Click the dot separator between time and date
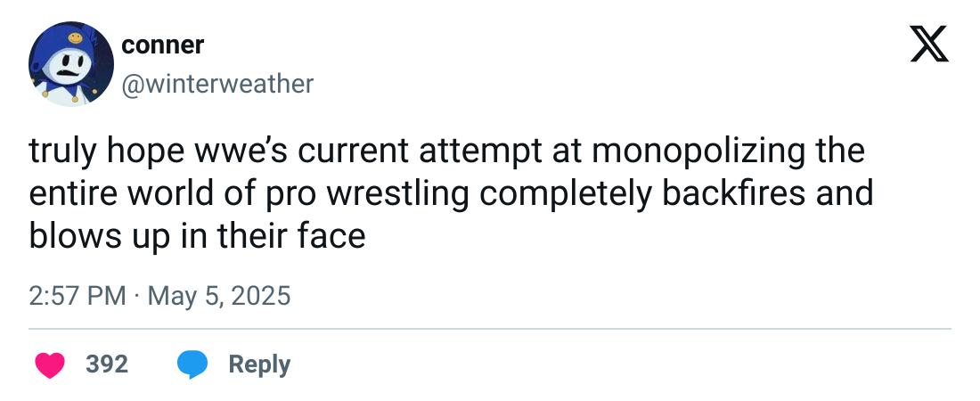This screenshot has height=401, width=980. tap(137, 296)
